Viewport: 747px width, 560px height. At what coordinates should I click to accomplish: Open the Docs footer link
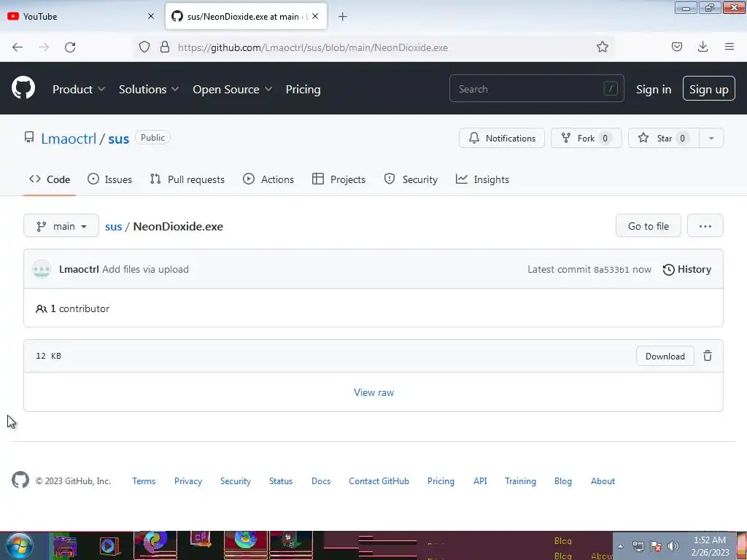(321, 481)
